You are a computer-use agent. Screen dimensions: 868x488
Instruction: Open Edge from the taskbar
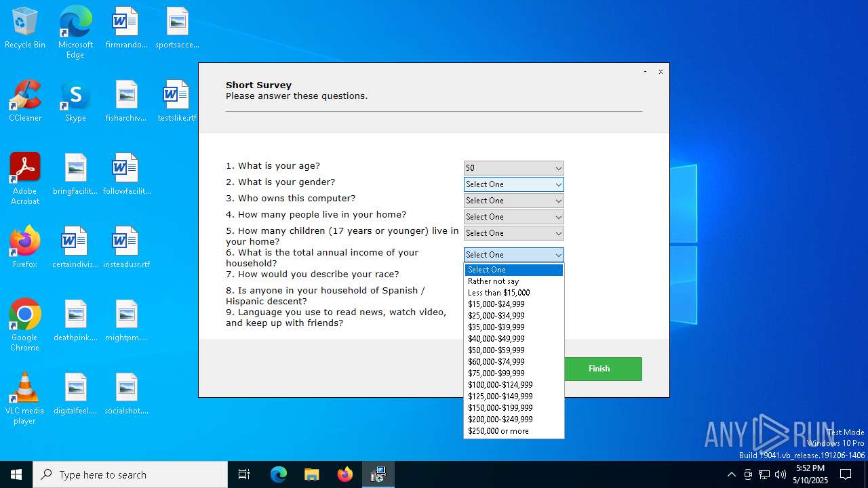tap(279, 474)
